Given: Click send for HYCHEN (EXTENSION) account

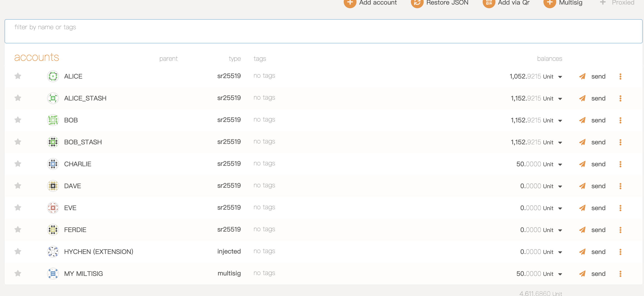Looking at the screenshot, I should click(598, 252).
